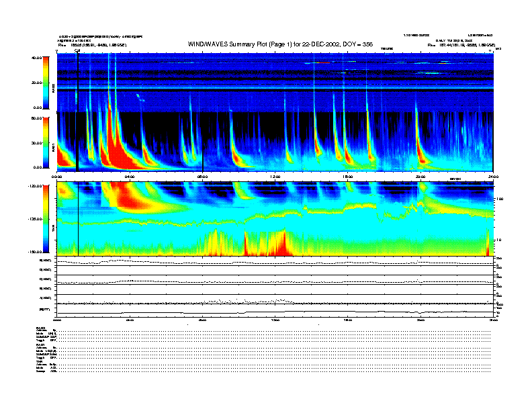Click the 10 frequency label right of TNR panel

pos(499,240)
